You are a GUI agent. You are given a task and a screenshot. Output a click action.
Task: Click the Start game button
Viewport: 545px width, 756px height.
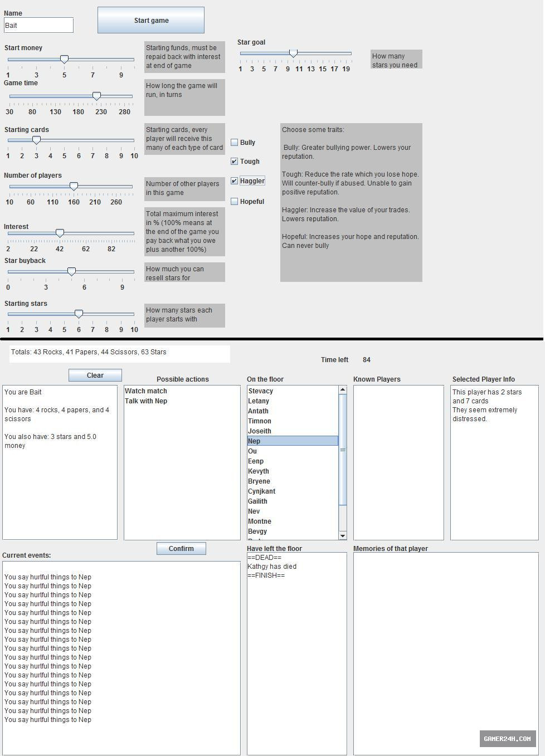click(151, 20)
